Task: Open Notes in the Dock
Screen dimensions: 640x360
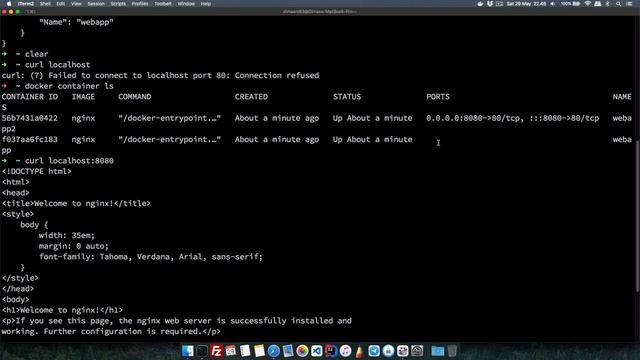Action: pyautogui.click(x=259, y=351)
